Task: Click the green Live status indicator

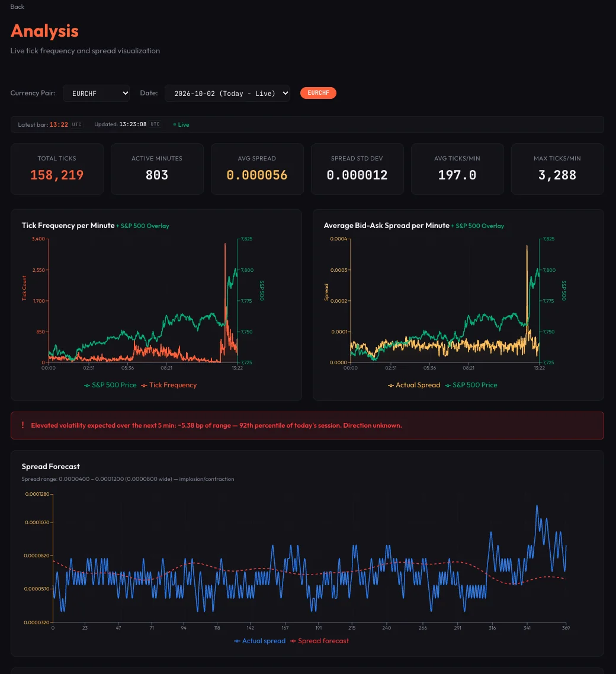Action: (181, 124)
